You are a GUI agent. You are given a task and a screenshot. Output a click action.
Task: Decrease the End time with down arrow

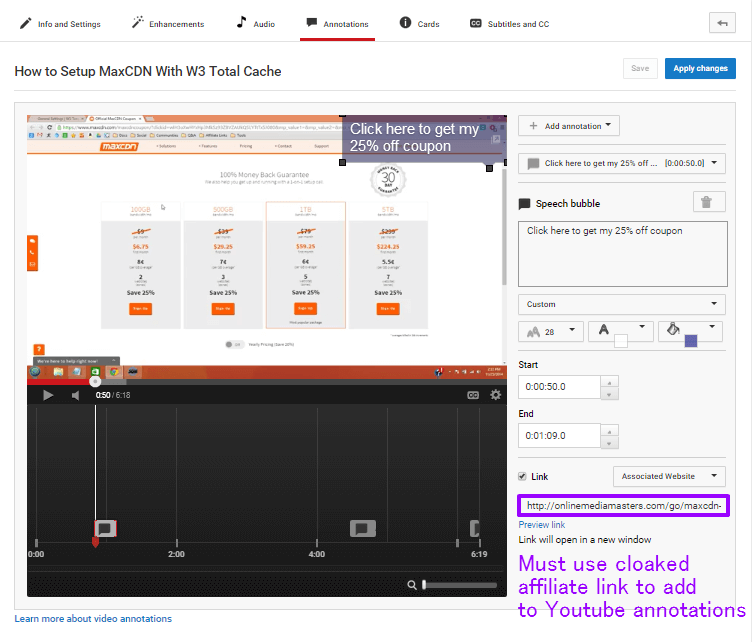(609, 443)
